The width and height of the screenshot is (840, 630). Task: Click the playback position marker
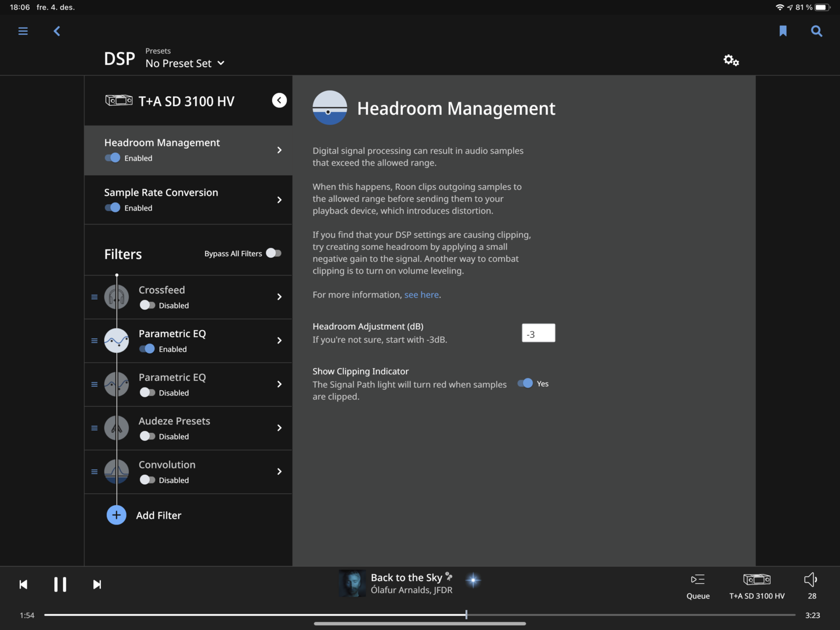pyautogui.click(x=466, y=614)
